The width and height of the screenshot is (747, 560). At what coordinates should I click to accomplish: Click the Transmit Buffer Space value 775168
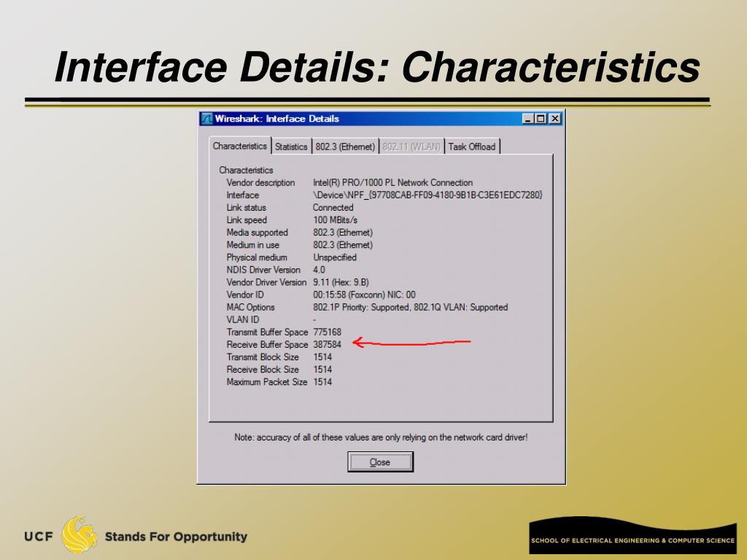[327, 332]
